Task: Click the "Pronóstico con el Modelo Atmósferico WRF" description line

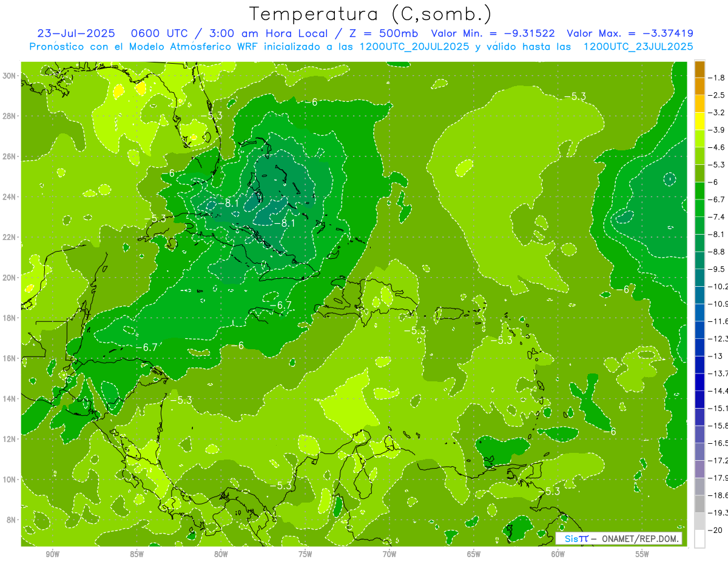Action: tap(362, 46)
